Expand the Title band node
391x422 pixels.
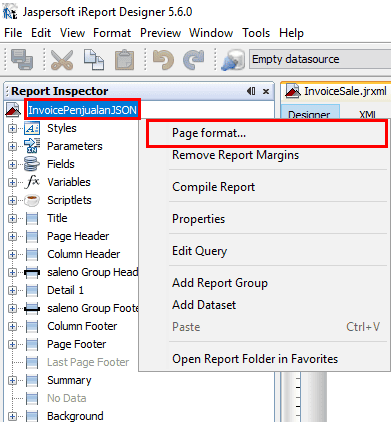tap(12, 218)
